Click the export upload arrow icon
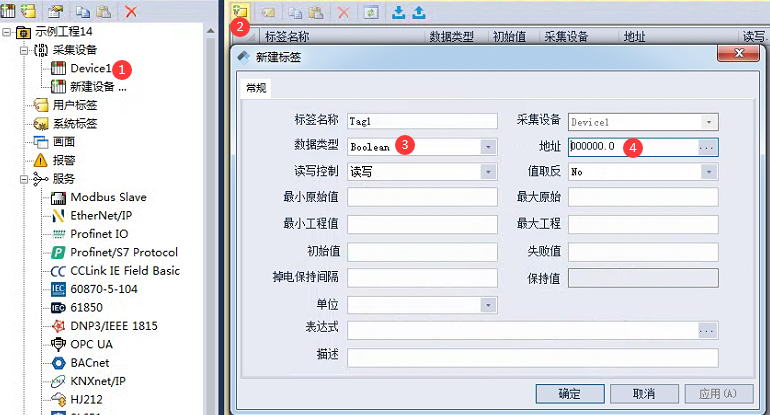Viewport: 770px width, 415px height. pyautogui.click(x=419, y=12)
